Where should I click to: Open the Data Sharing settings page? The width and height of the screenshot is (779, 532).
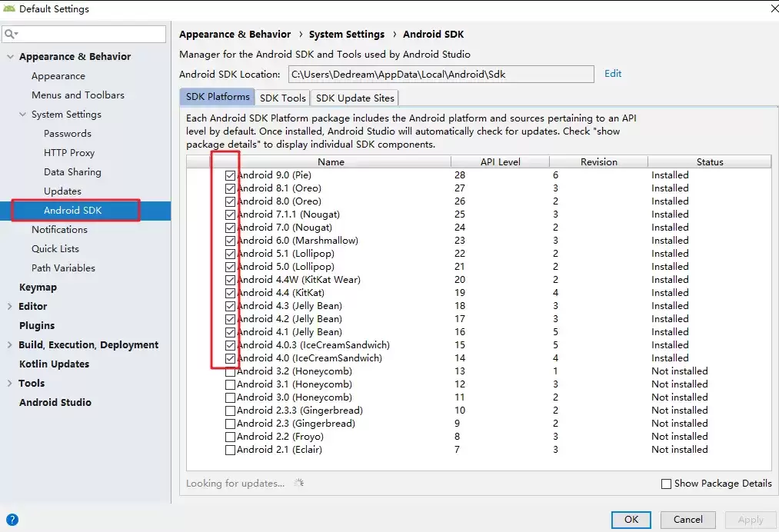72,172
